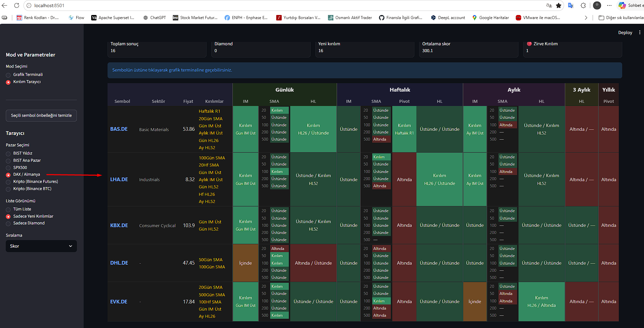Open Yurtdışı Borsaları bookmark
This screenshot has height=328, width=644.
pyautogui.click(x=298, y=18)
